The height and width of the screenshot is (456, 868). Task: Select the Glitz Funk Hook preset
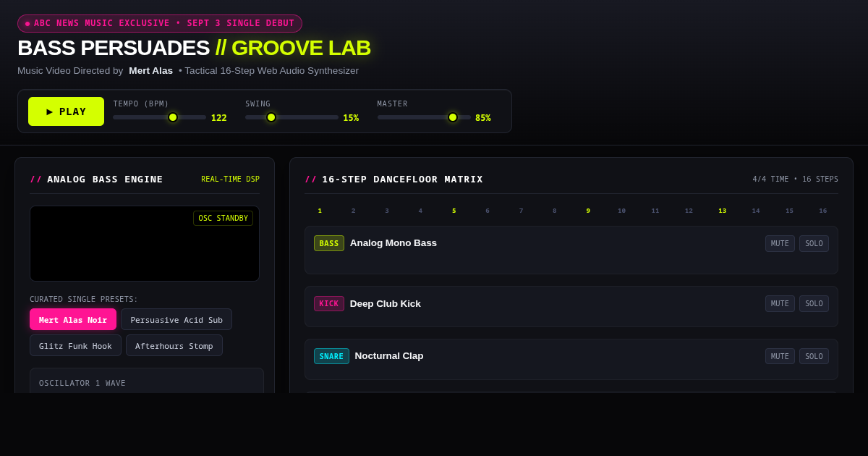(75, 345)
